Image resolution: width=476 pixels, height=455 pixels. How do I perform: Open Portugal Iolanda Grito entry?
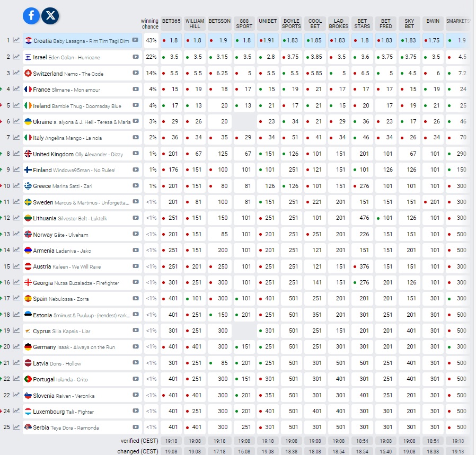82,379
